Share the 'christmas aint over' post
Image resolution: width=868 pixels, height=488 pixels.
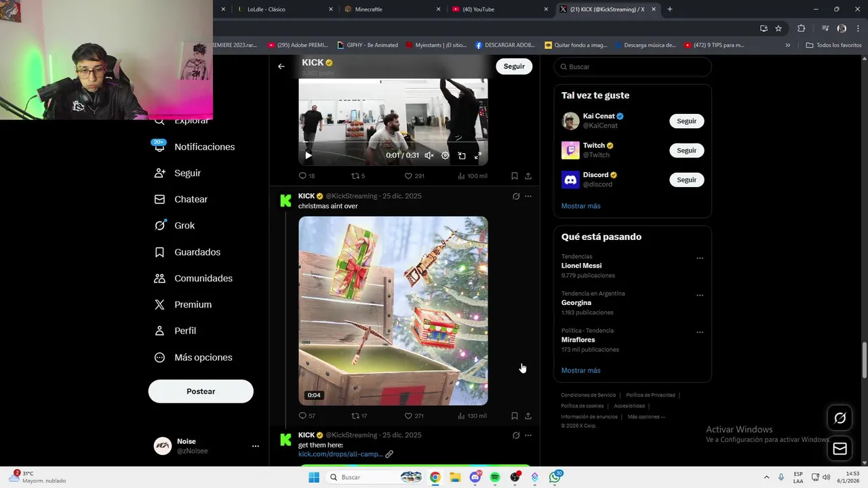[528, 415]
